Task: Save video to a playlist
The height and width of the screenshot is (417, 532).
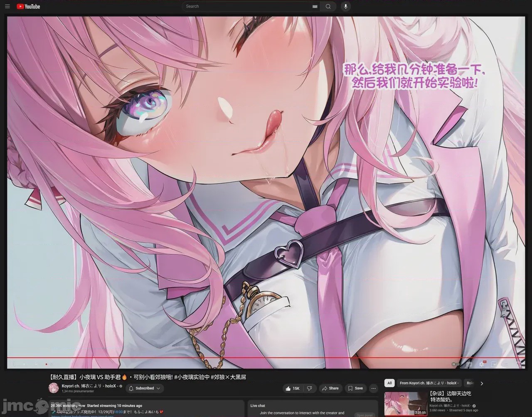Action: 355,388
